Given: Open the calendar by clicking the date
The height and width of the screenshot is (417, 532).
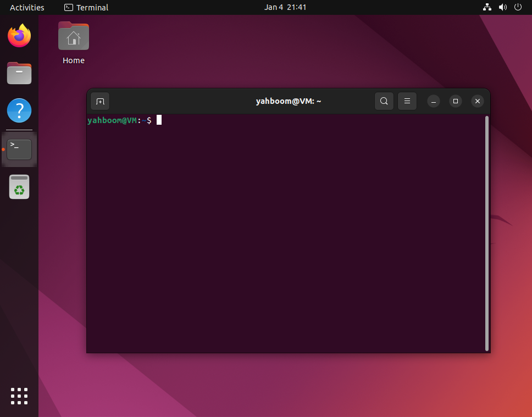Looking at the screenshot, I should pyautogui.click(x=285, y=7).
